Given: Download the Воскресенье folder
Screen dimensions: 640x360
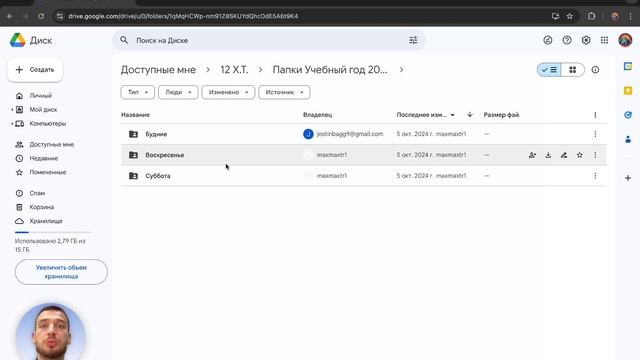Looking at the screenshot, I should (x=548, y=155).
